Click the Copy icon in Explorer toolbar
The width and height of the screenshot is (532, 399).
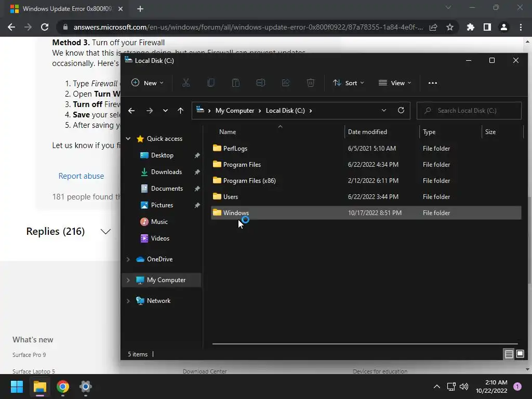211,83
